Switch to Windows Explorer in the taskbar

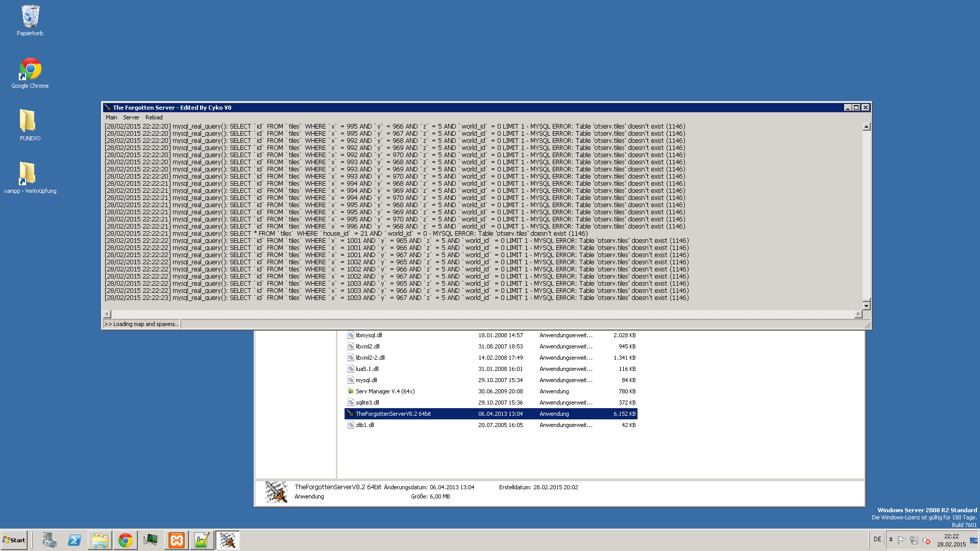pos(100,540)
